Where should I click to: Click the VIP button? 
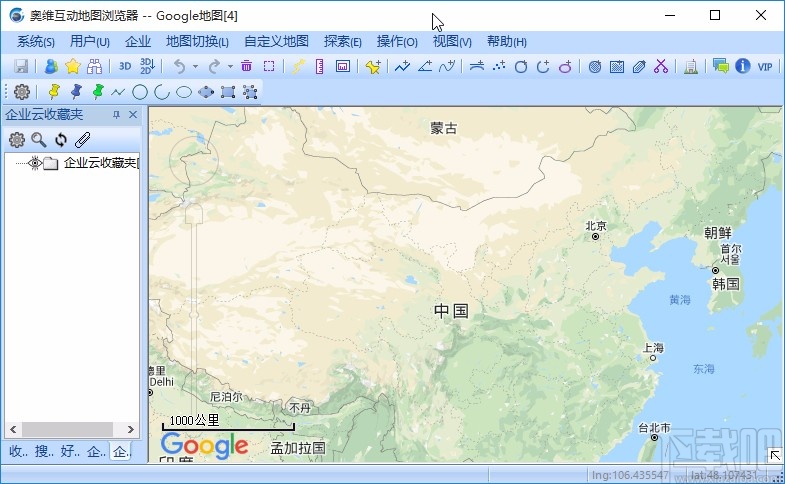764,67
